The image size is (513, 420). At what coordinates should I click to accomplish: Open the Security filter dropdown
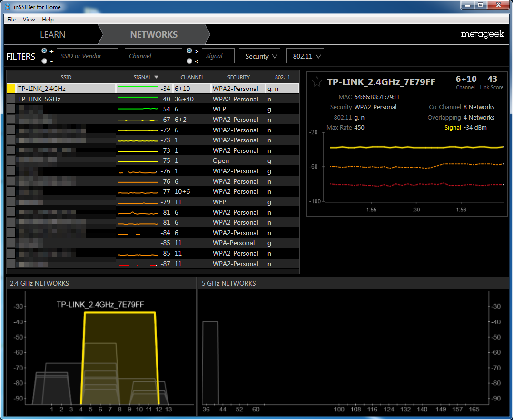pyautogui.click(x=259, y=56)
